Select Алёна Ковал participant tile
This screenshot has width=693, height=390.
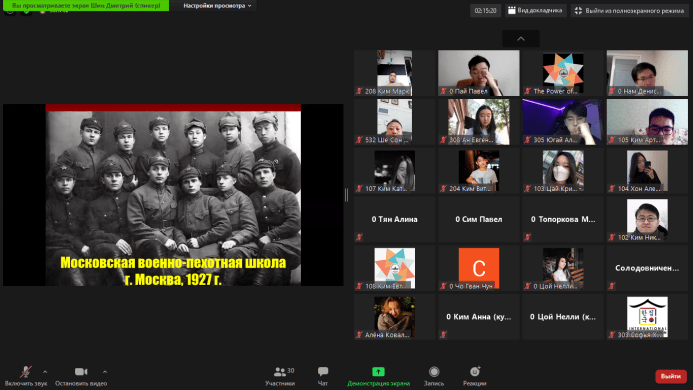point(394,317)
